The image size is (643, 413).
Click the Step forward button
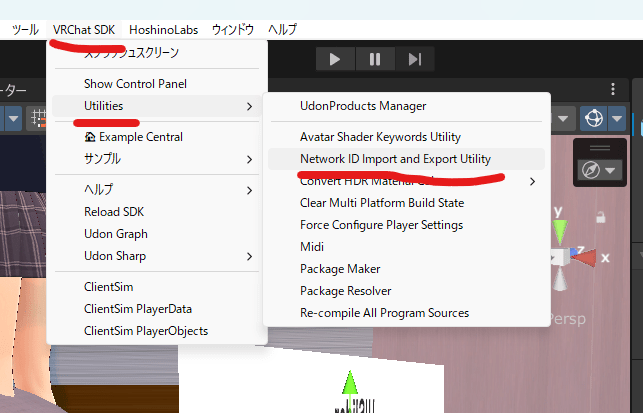pos(414,59)
